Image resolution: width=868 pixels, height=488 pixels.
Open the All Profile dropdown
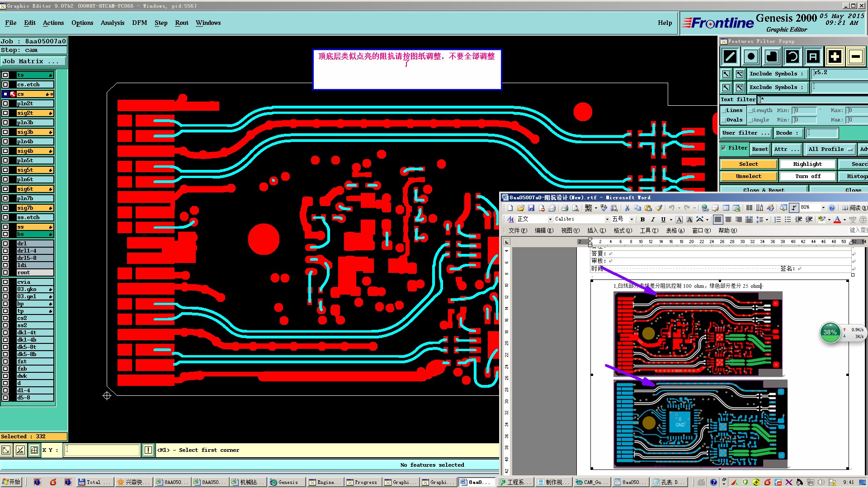[830, 149]
